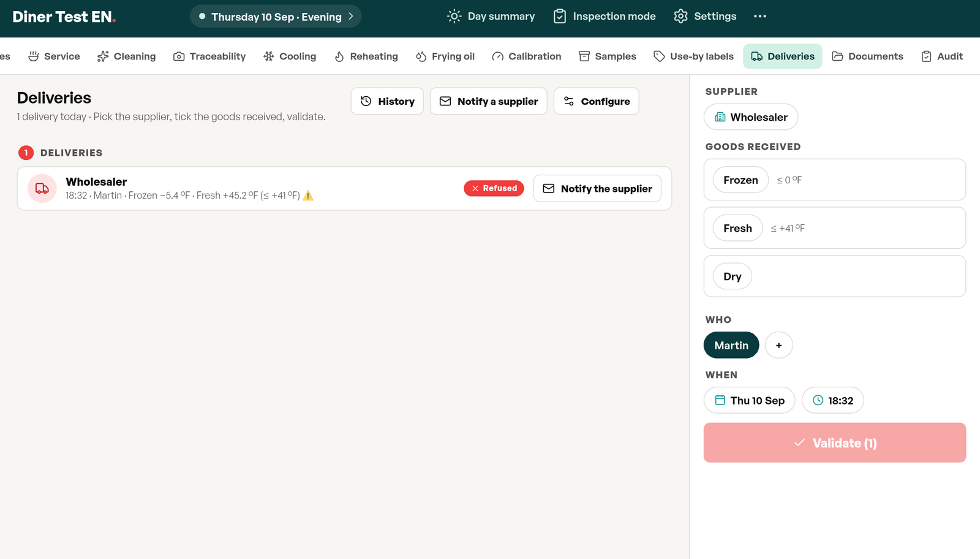Click the clock icon next to 18:32
Screen dimensions: 980x559
818,400
